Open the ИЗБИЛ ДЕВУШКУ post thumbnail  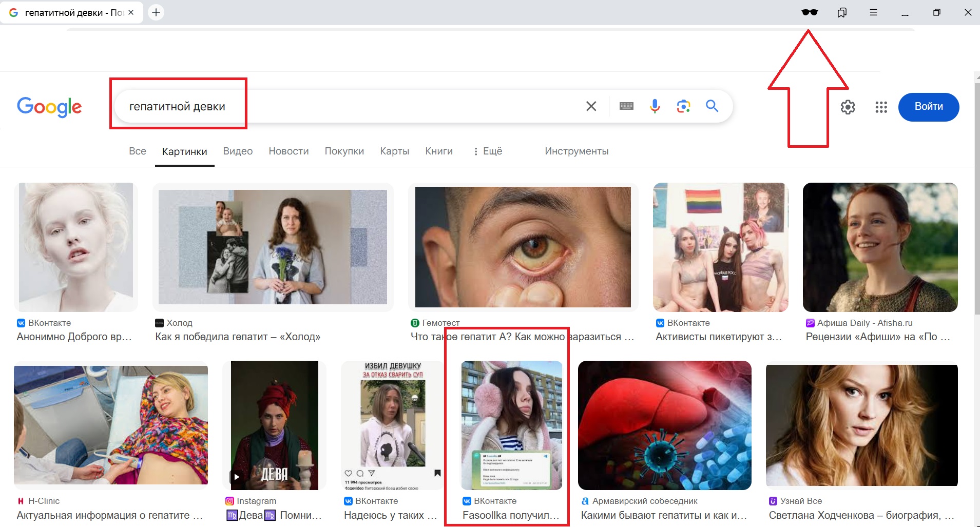pos(393,425)
